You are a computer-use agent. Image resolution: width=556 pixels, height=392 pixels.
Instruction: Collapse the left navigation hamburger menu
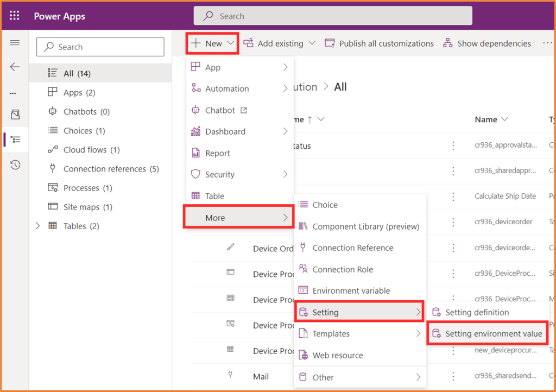pyautogui.click(x=15, y=43)
